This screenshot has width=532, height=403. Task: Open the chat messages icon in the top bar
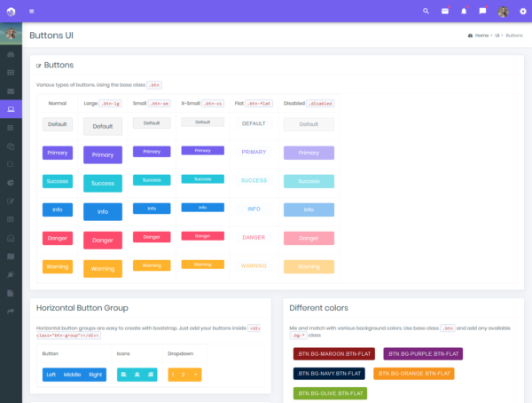482,12
